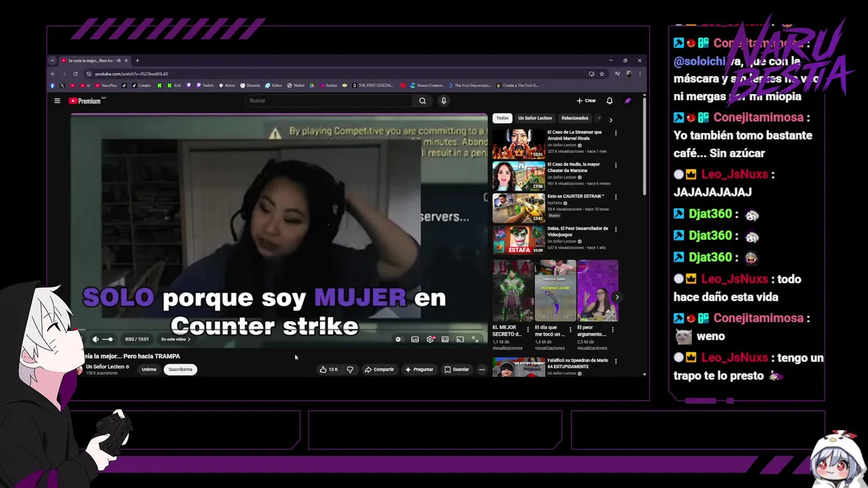Viewport: 868px width, 488px height.
Task: Click the address bar URL
Action: click(132, 74)
